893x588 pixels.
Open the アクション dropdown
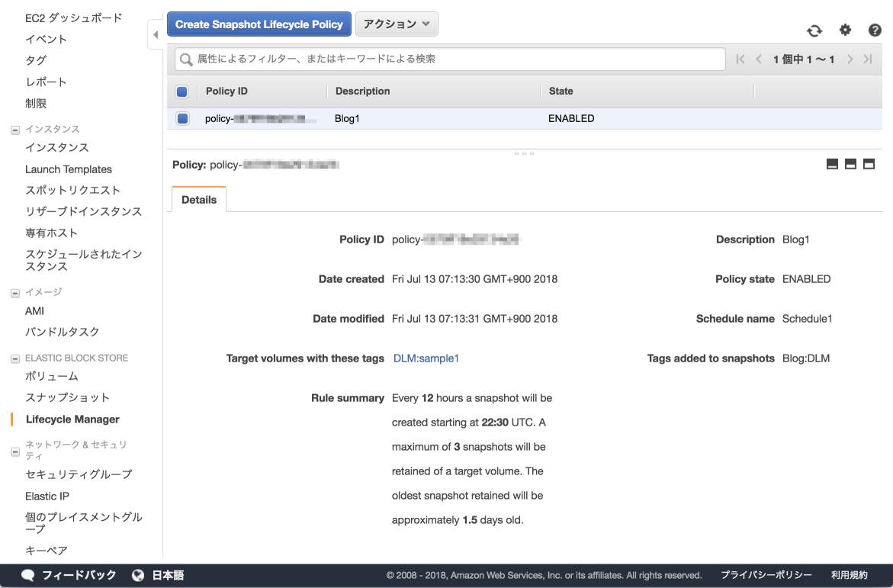397,24
